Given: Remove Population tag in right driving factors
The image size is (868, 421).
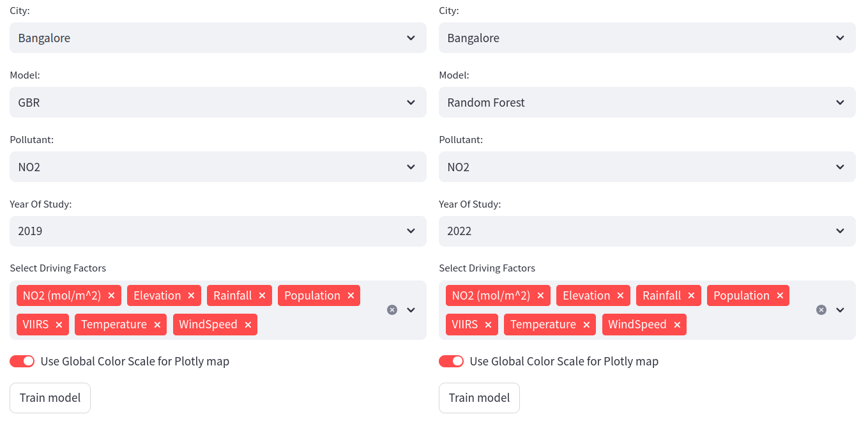Looking at the screenshot, I should [x=780, y=296].
